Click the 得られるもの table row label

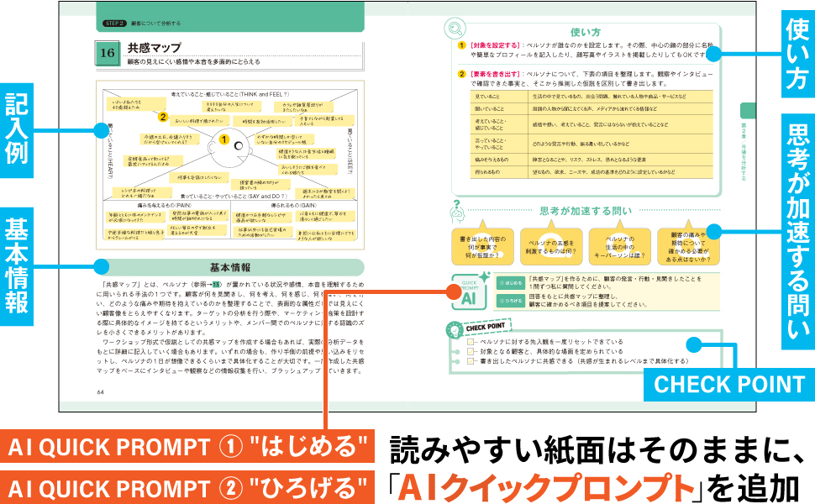point(487,172)
